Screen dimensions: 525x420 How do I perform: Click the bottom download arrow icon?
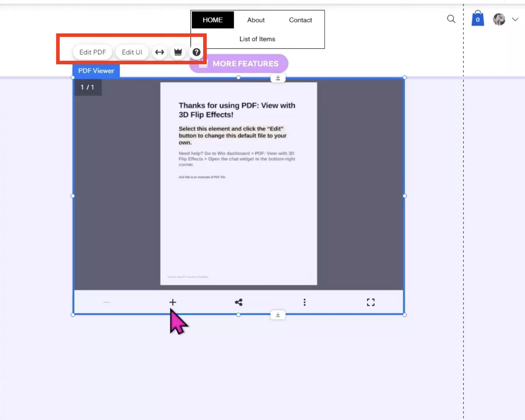pyautogui.click(x=278, y=314)
